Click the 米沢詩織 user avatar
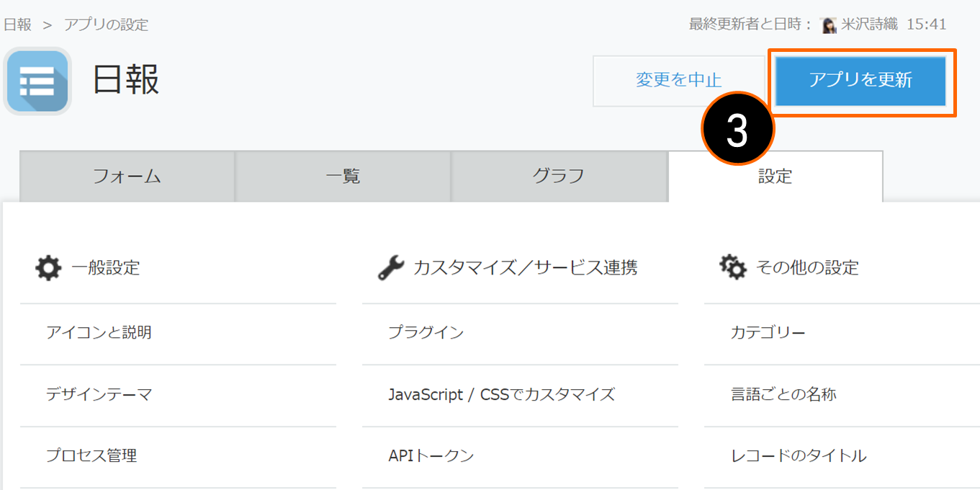 pyautogui.click(x=829, y=25)
